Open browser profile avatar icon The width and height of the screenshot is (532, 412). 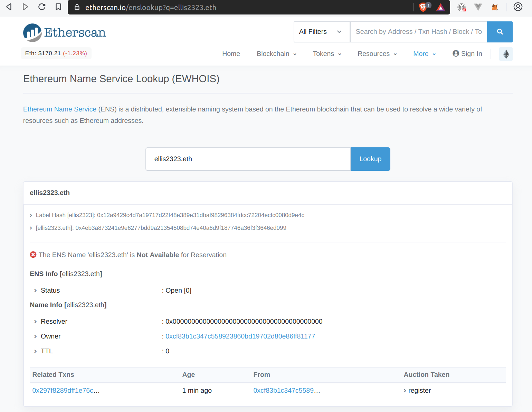point(518,7)
